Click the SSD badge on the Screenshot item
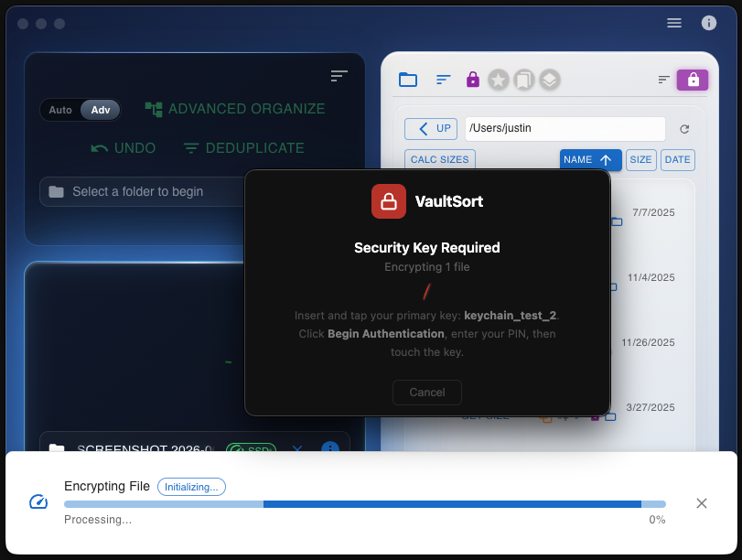 (252, 447)
